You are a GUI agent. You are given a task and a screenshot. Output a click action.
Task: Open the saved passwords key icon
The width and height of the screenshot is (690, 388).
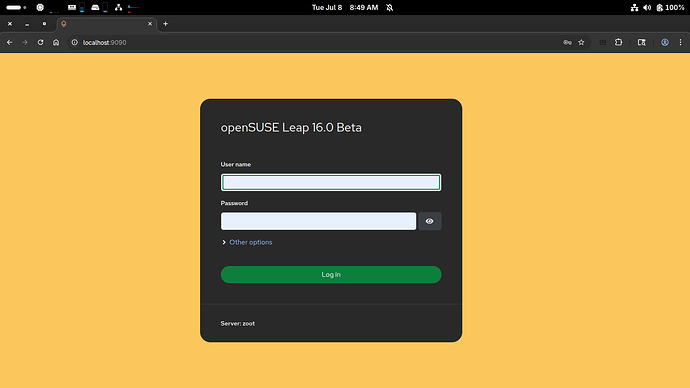[567, 43]
